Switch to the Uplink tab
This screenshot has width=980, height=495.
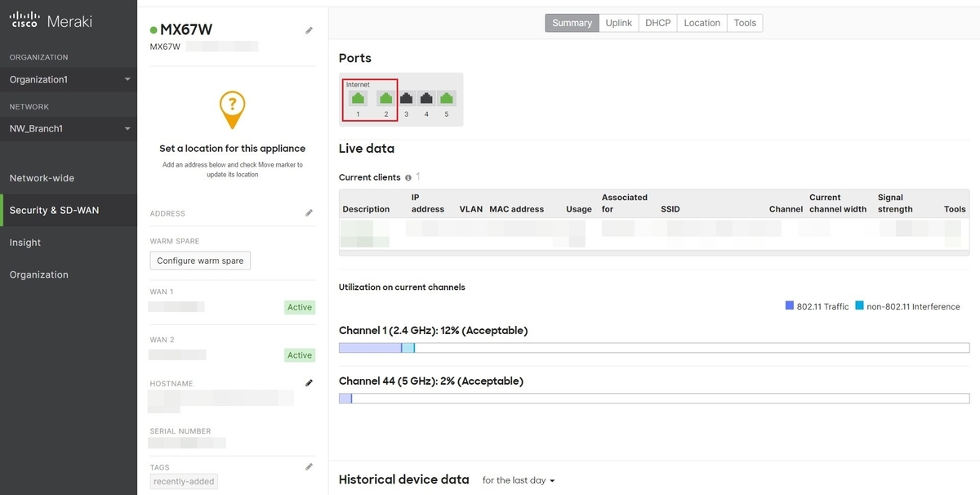tap(618, 22)
